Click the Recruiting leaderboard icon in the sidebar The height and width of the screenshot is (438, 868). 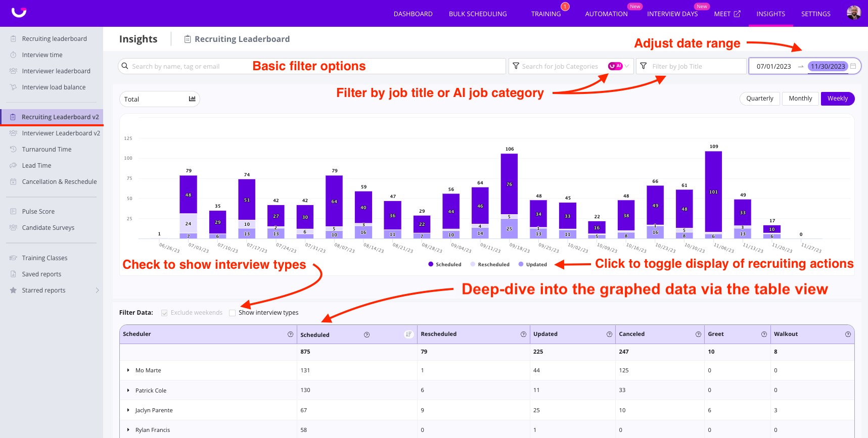[13, 39]
